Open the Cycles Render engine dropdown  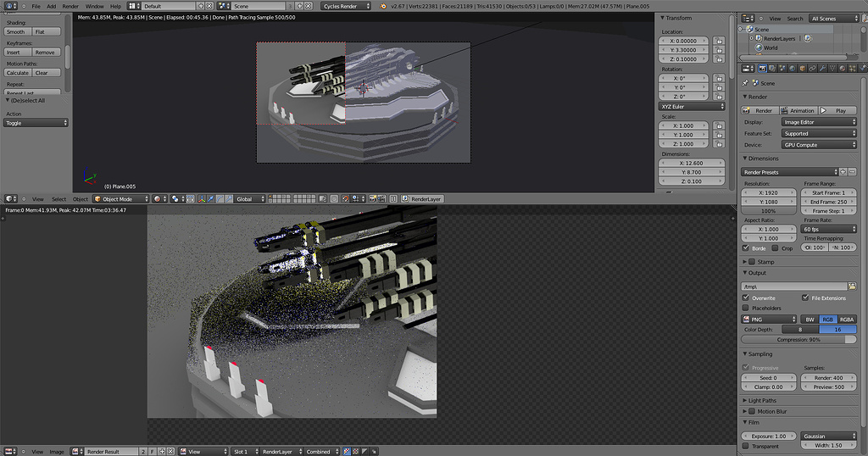(x=346, y=6)
